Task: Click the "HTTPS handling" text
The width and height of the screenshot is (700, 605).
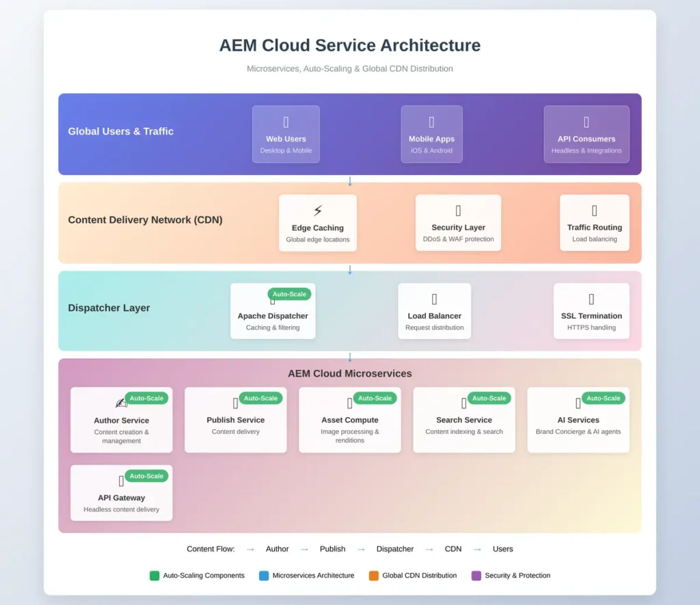Action: pos(591,327)
